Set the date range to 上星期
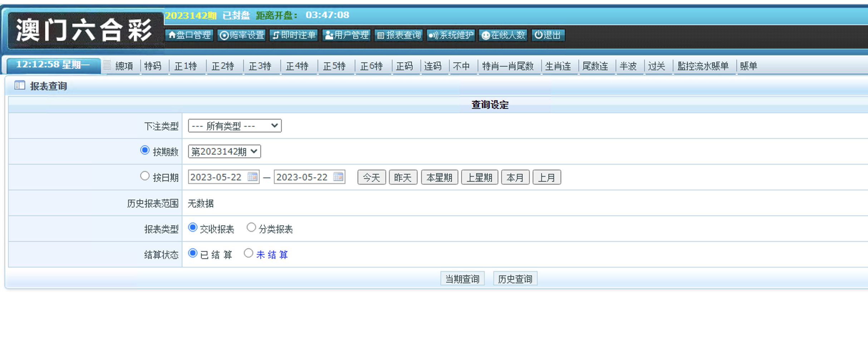 [x=480, y=177]
